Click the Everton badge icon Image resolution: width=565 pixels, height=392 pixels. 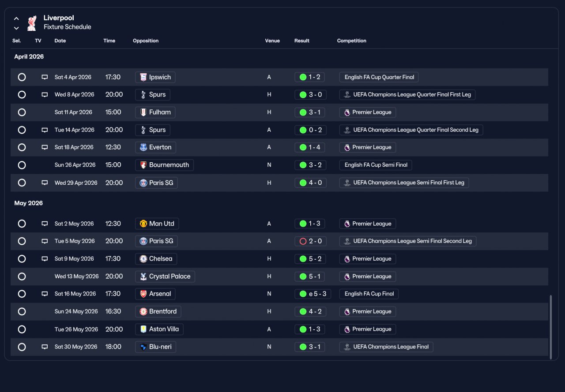[x=143, y=147]
